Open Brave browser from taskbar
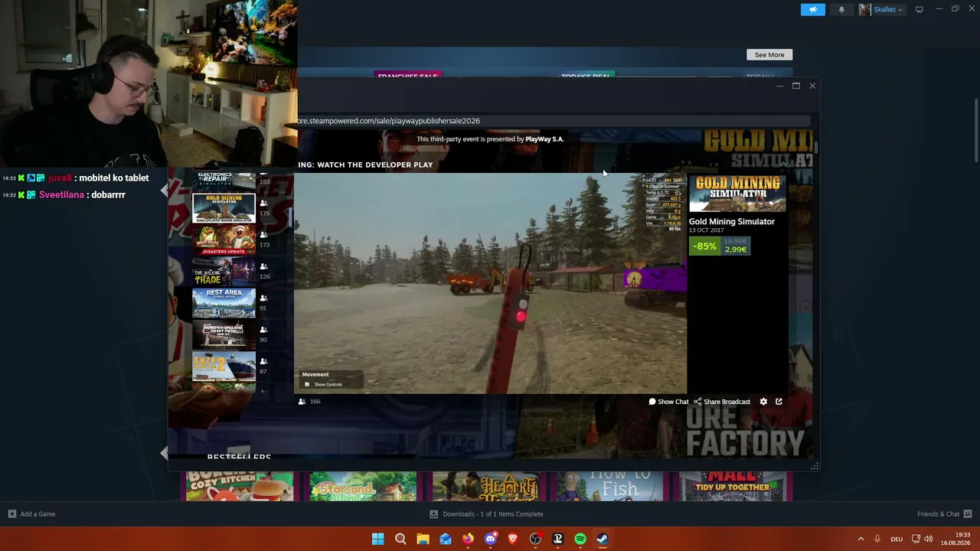 click(513, 540)
